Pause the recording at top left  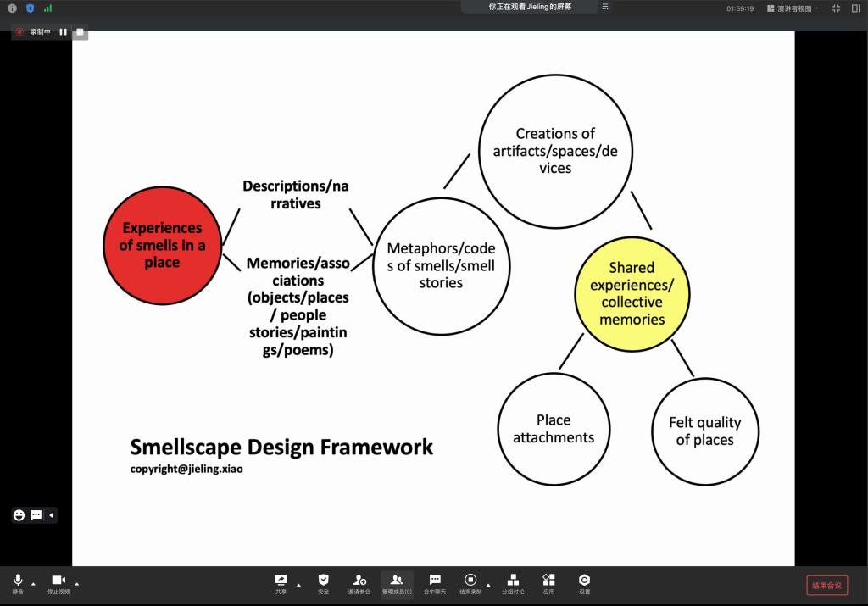64,32
